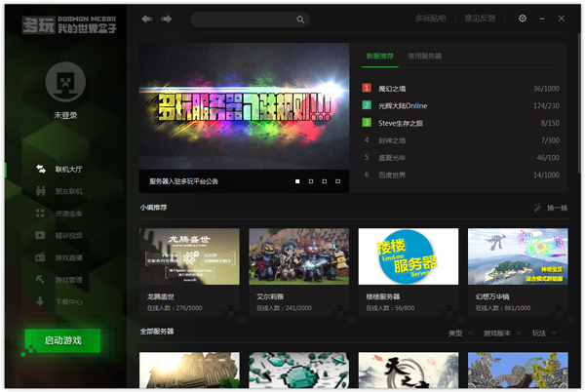Select the fourth banner slide dot

(x=337, y=181)
